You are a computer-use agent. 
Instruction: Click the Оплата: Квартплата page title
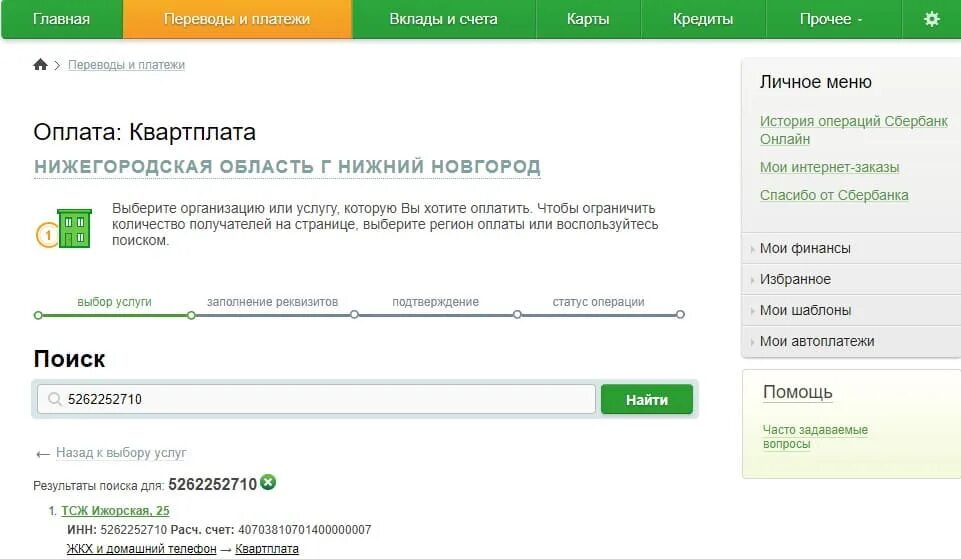(x=145, y=132)
